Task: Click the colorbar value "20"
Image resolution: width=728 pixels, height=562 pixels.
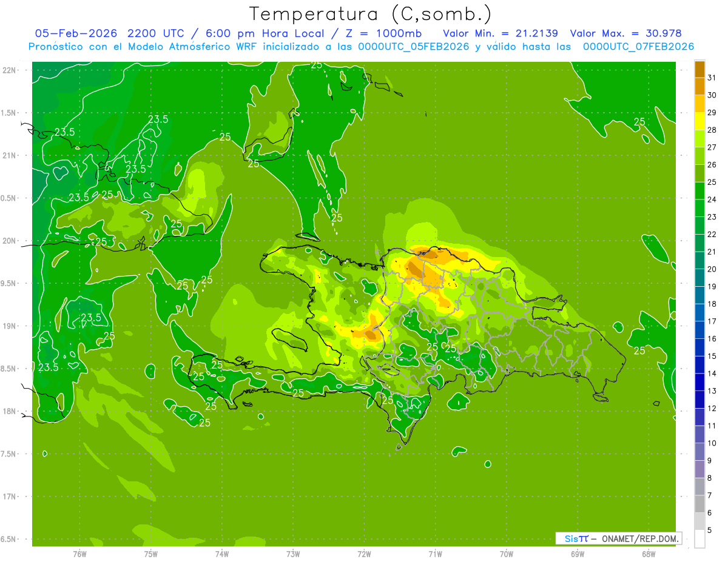Action: tap(712, 269)
